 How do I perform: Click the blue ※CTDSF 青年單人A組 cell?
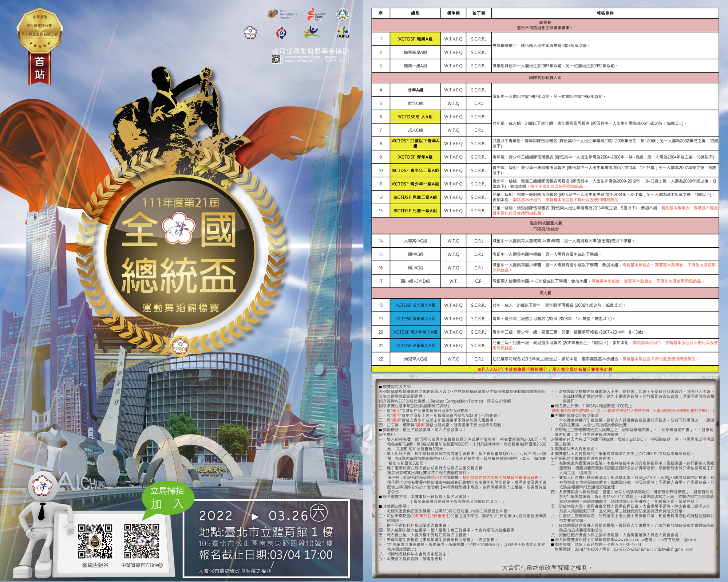tap(415, 319)
